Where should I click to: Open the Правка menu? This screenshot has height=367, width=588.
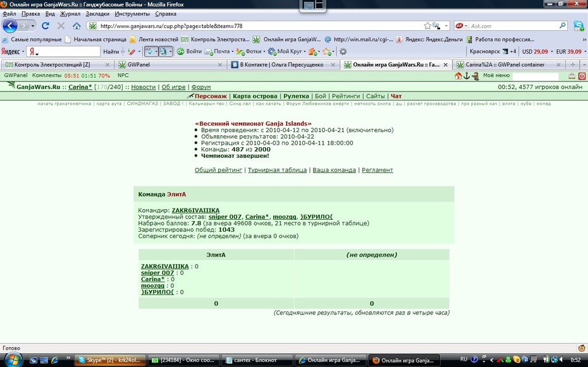[x=30, y=14]
